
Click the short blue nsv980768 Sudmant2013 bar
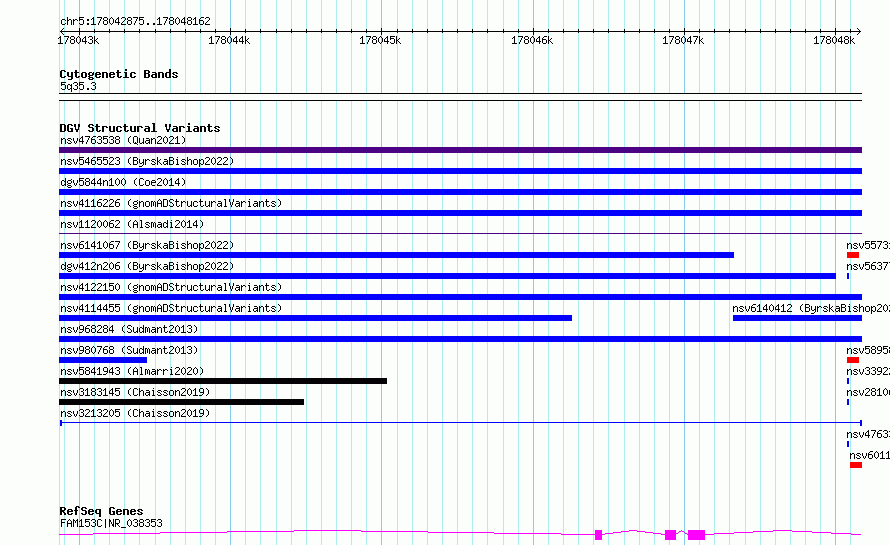tap(103, 360)
